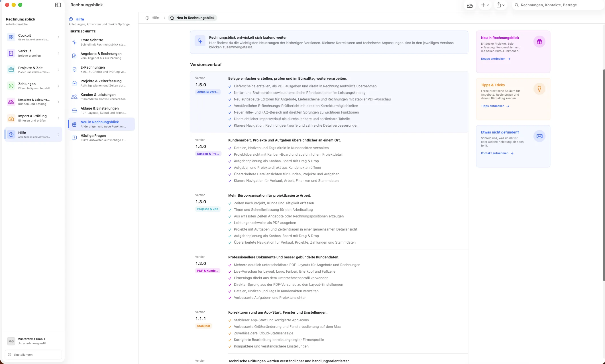Select the Zahlungen euro icon
The height and width of the screenshot is (364, 605).
11,86
